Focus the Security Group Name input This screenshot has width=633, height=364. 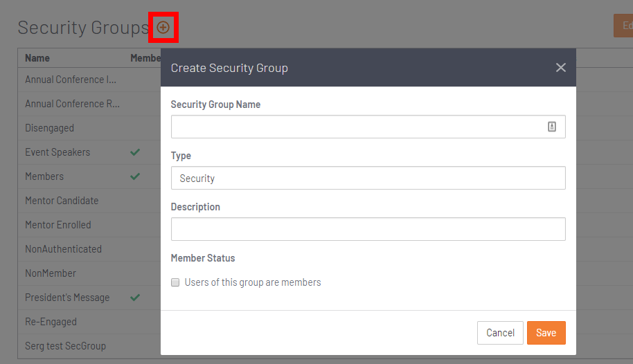pyautogui.click(x=368, y=127)
